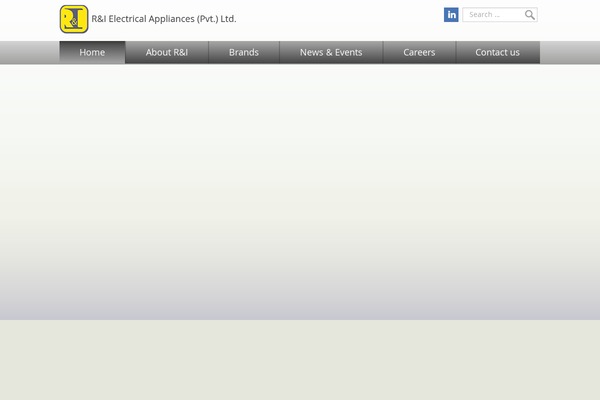Open the LinkedIn icon link

tap(451, 15)
